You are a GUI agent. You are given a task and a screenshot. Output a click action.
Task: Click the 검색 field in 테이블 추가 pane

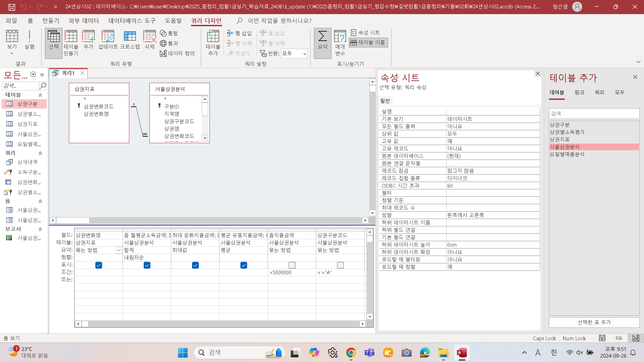point(594,114)
